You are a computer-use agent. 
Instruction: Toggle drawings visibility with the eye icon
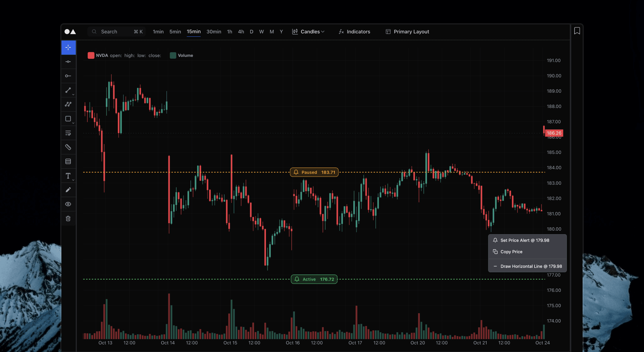[68, 204]
